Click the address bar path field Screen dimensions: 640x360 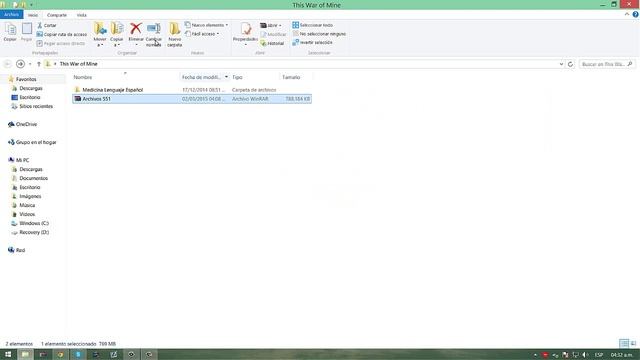point(304,64)
